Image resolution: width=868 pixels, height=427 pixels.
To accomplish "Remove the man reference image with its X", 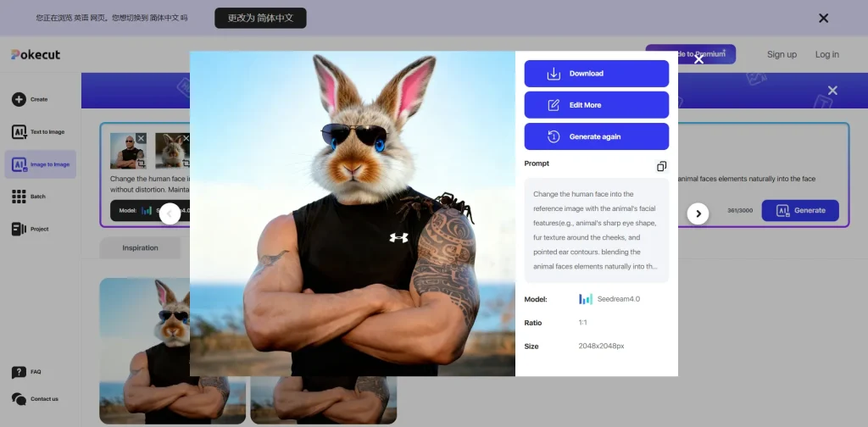I will tap(141, 138).
